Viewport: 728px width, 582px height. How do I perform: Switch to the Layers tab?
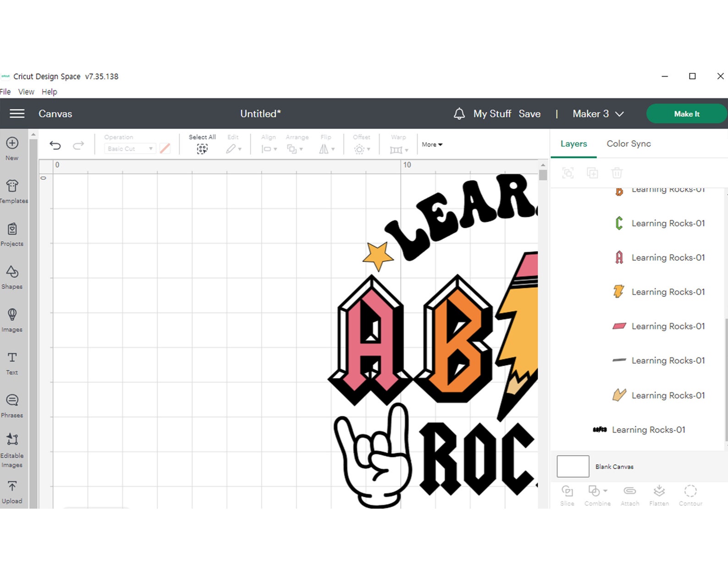click(574, 143)
